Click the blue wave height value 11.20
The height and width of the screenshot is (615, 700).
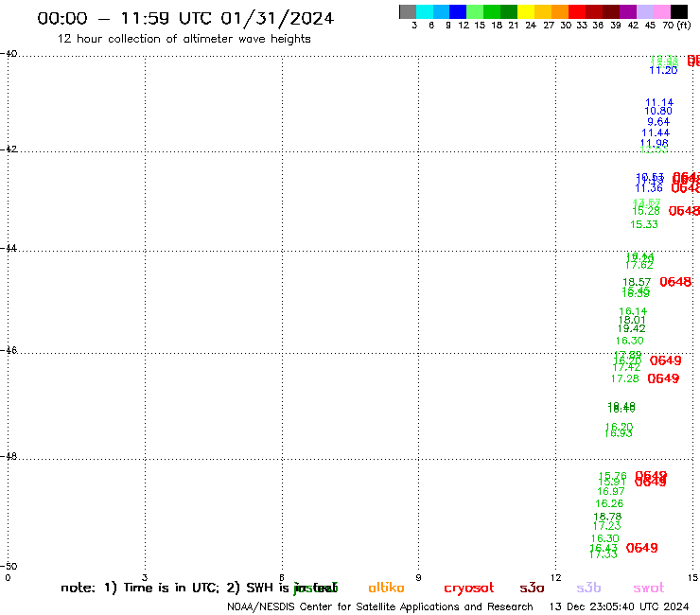click(x=663, y=71)
